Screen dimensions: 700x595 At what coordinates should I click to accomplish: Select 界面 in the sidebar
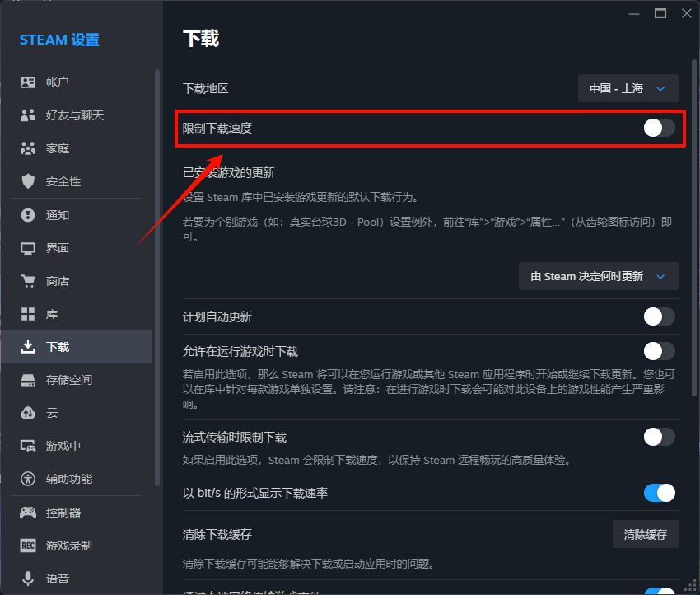tap(77, 248)
